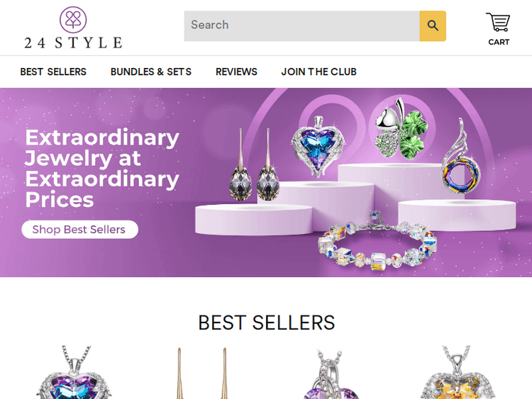Viewport: 532px width, 399px height.
Task: Click the magnifying glass search icon
Action: tap(433, 26)
